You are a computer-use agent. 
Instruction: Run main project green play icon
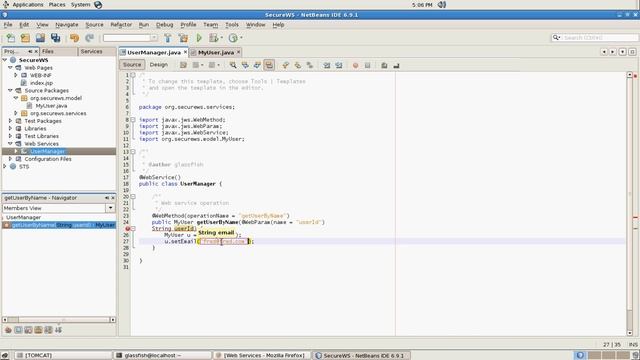tap(199, 38)
